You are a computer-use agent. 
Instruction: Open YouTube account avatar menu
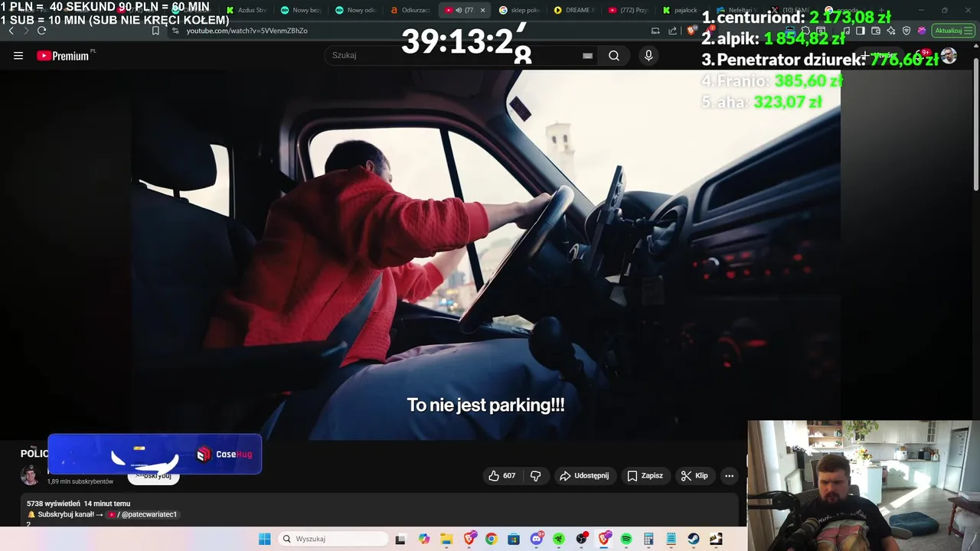tap(949, 56)
